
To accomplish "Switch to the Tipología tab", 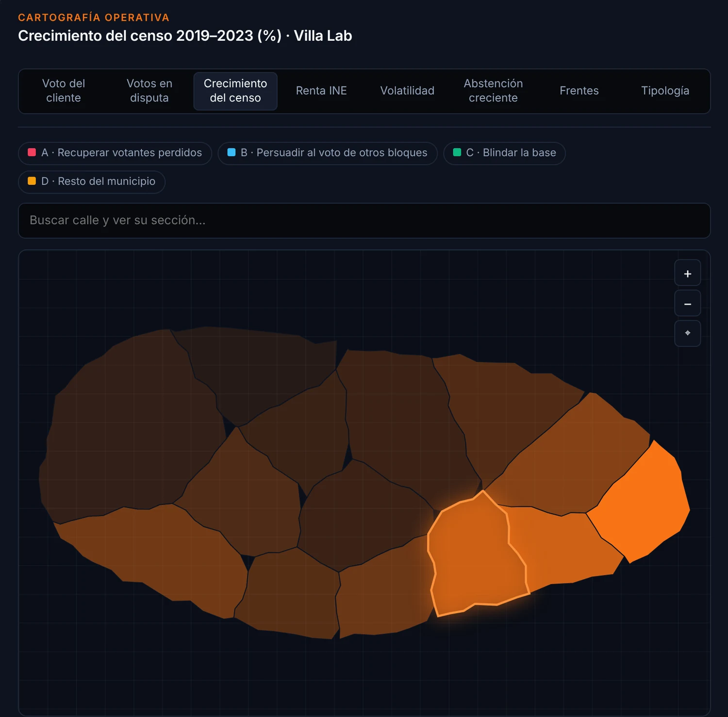I will click(665, 91).
